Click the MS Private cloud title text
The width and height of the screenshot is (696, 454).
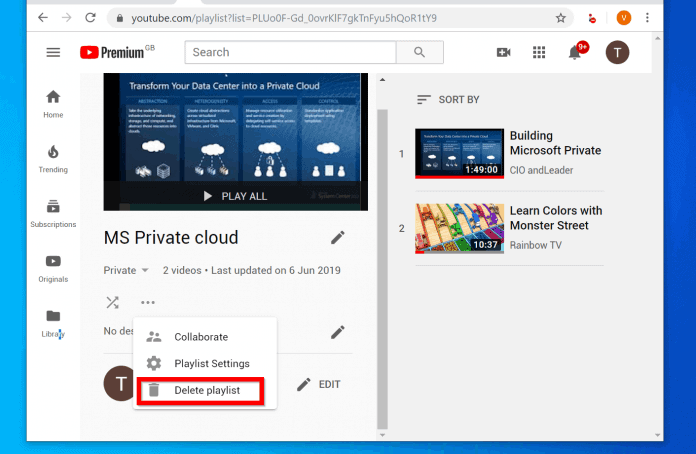pyautogui.click(x=171, y=237)
